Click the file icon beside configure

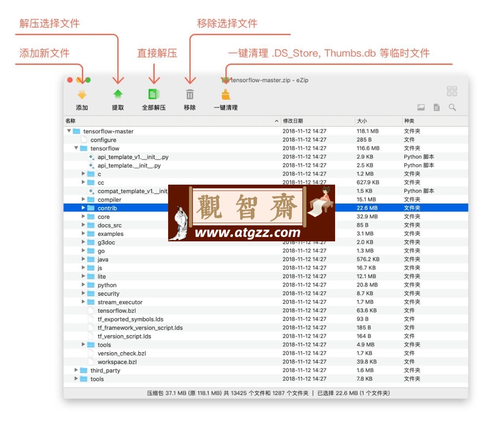click(83, 140)
